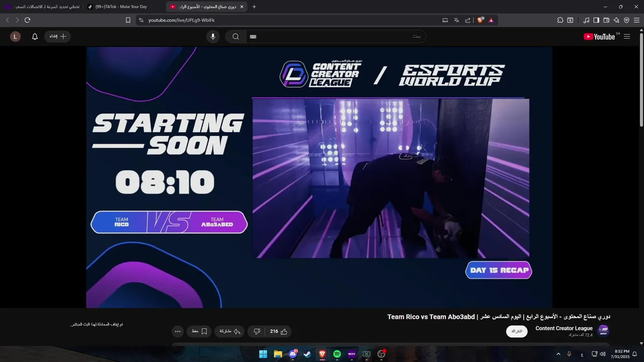The width and height of the screenshot is (644, 362).
Task: Open the Windows notification bell in tray
Action: click(x=635, y=354)
